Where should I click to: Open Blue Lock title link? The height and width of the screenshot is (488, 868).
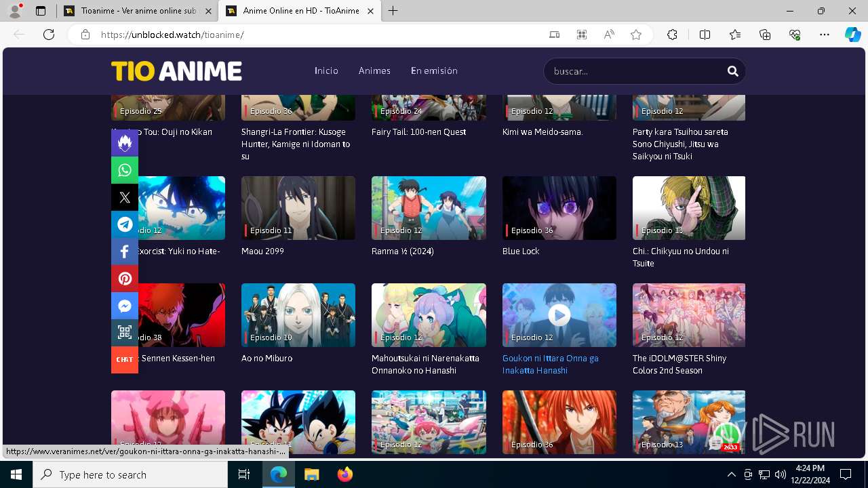coord(521,251)
